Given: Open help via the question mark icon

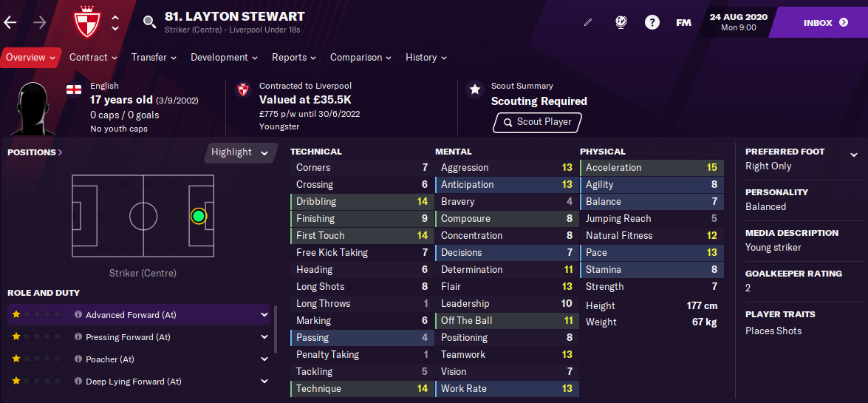Looking at the screenshot, I should pos(652,23).
